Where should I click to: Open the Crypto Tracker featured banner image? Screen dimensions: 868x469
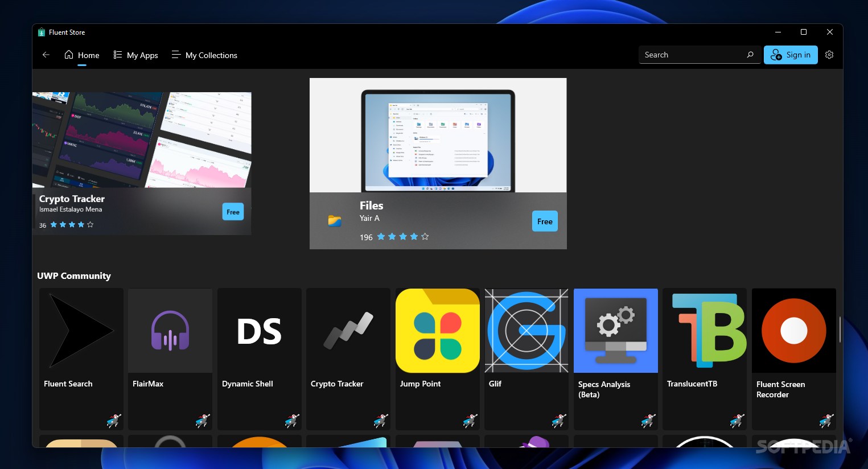[142, 140]
